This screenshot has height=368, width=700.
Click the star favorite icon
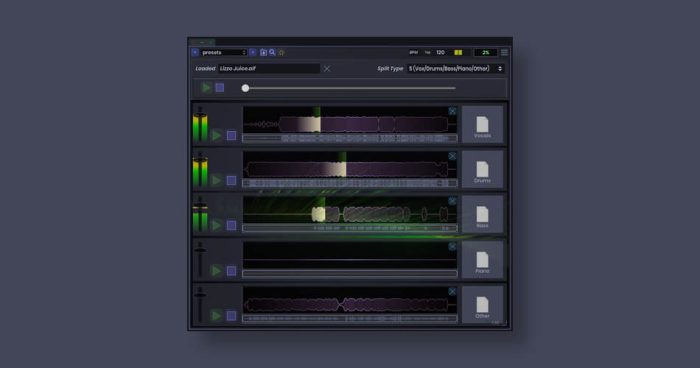pyautogui.click(x=281, y=52)
